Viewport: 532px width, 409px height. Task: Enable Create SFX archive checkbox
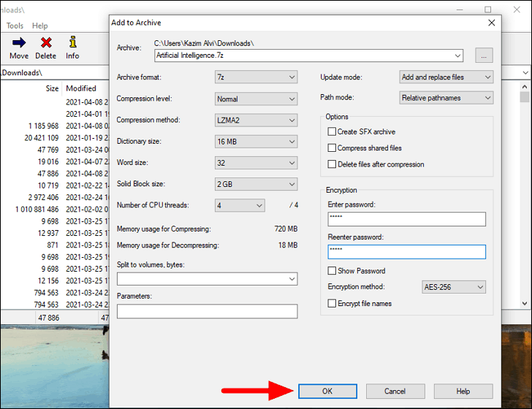pyautogui.click(x=332, y=131)
